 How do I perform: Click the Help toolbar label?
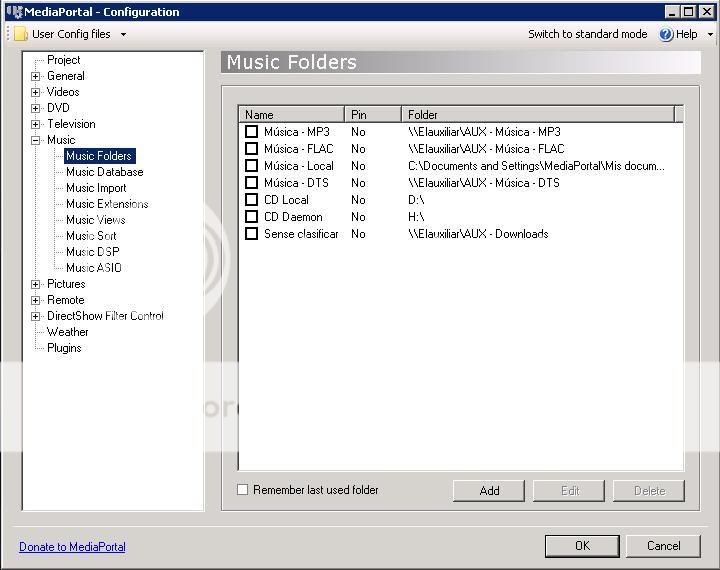click(686, 34)
